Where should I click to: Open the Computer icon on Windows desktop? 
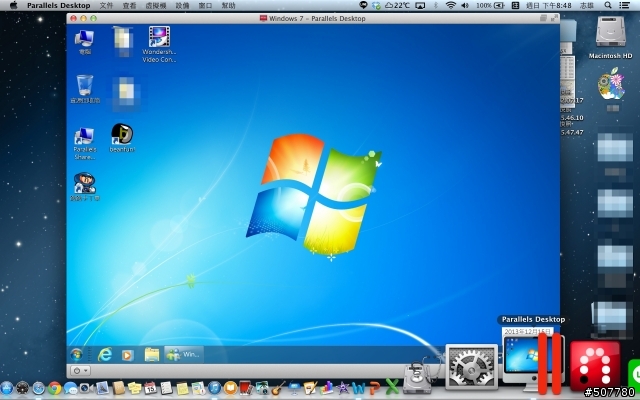click(84, 42)
